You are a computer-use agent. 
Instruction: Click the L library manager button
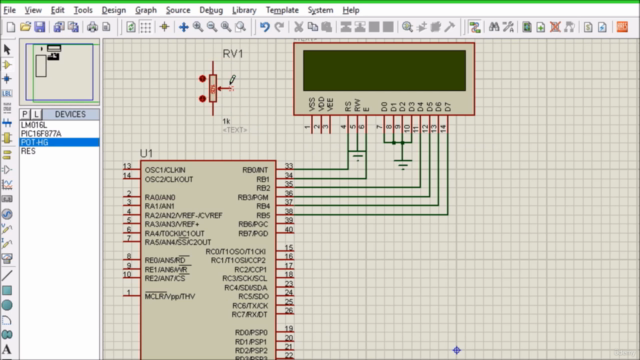pyautogui.click(x=36, y=114)
